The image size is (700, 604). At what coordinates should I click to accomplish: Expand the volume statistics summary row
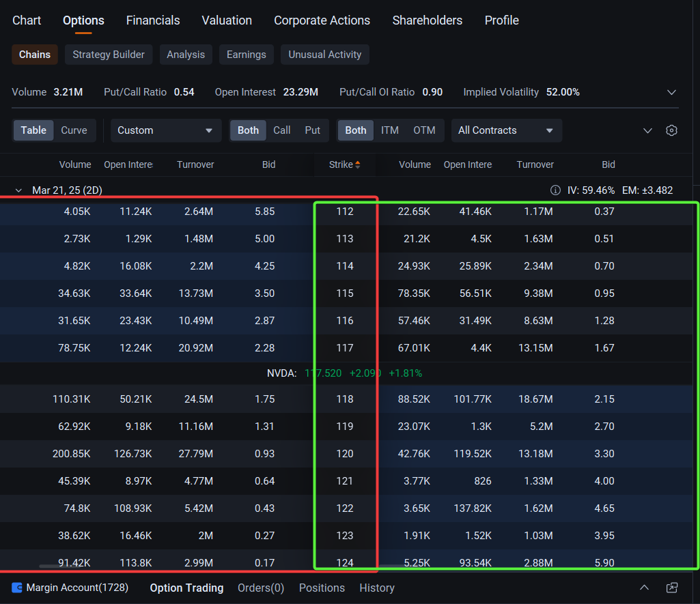coord(671,92)
